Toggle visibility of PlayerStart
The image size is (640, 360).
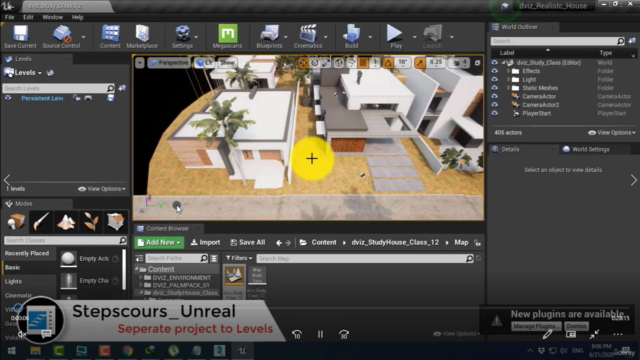click(494, 113)
